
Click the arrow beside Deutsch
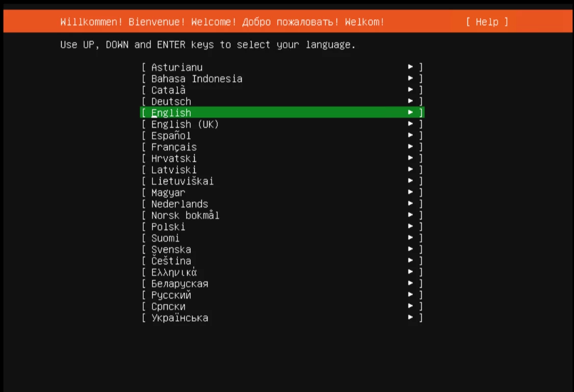[410, 100]
